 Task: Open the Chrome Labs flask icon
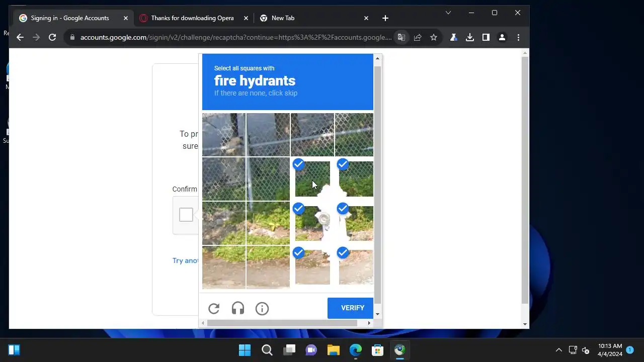click(x=454, y=37)
